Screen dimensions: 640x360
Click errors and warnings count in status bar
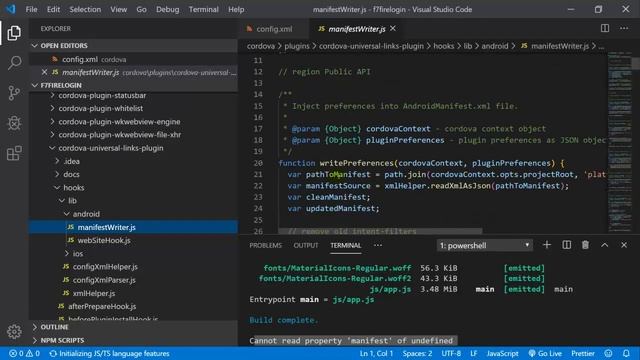24,353
